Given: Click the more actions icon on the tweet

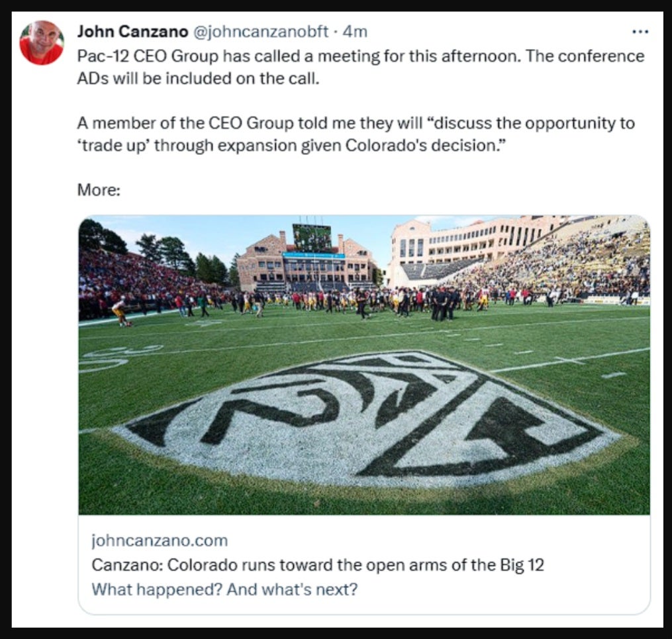Looking at the screenshot, I should 640,31.
